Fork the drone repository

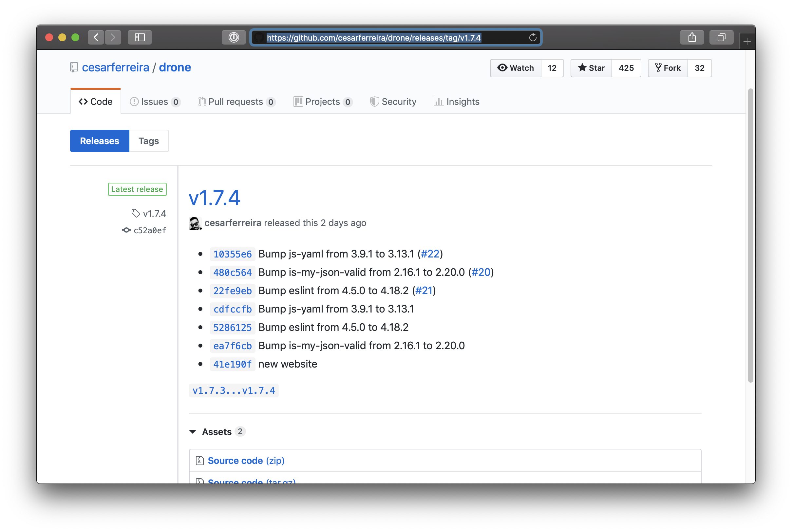668,68
